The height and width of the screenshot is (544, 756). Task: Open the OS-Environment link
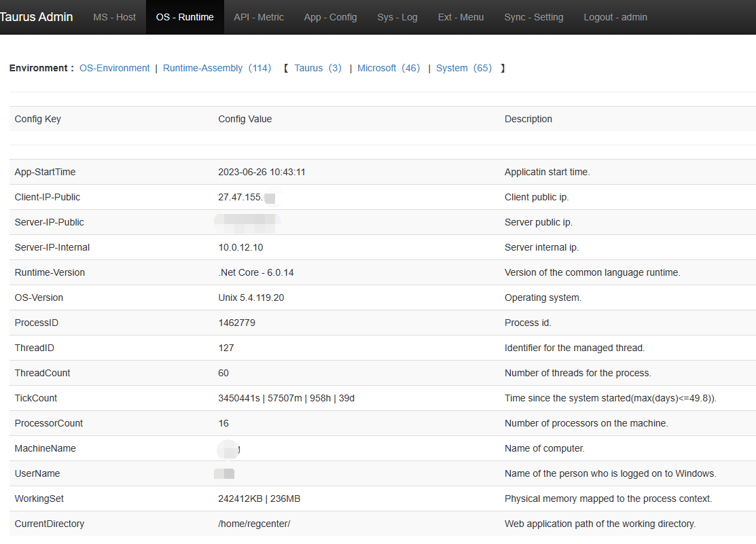click(x=114, y=68)
